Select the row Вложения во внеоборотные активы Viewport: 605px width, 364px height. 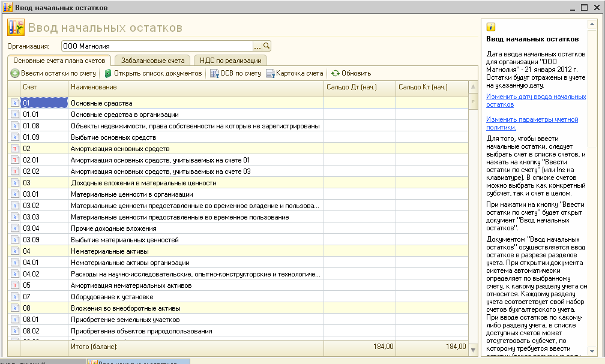coord(238,308)
